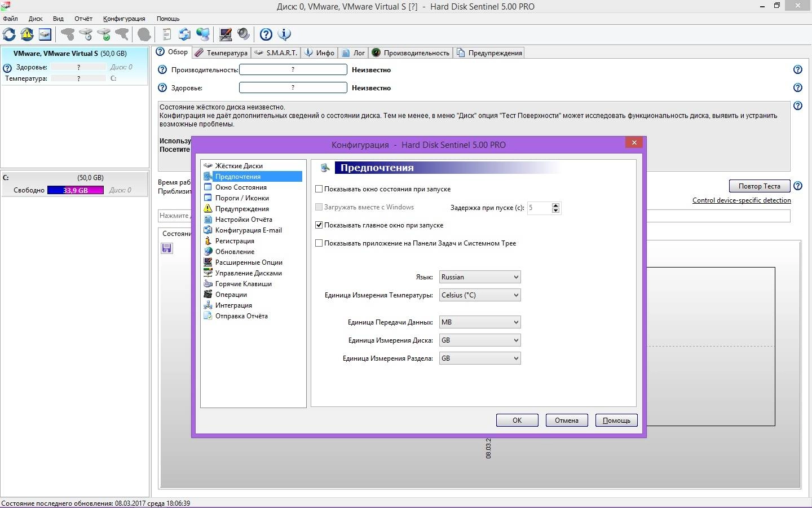Open the Отчёт menu
Screen dimensions: 812x508
[x=83, y=19]
